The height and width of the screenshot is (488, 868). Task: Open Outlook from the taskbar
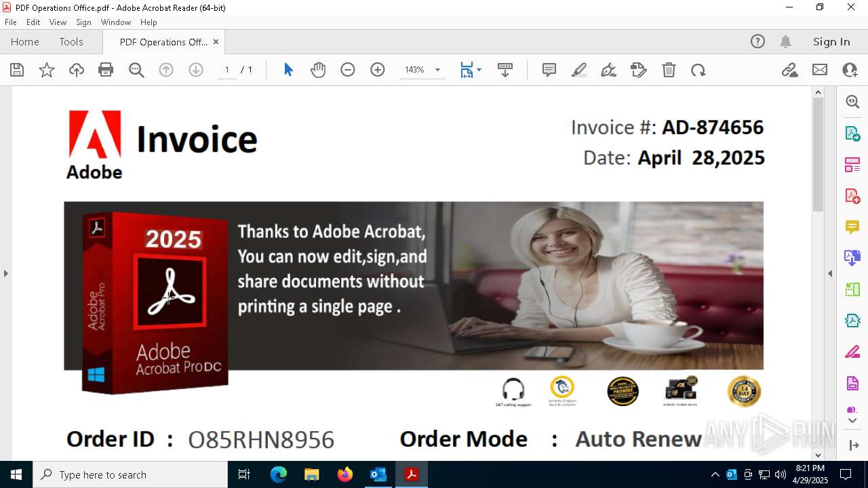coord(378,474)
